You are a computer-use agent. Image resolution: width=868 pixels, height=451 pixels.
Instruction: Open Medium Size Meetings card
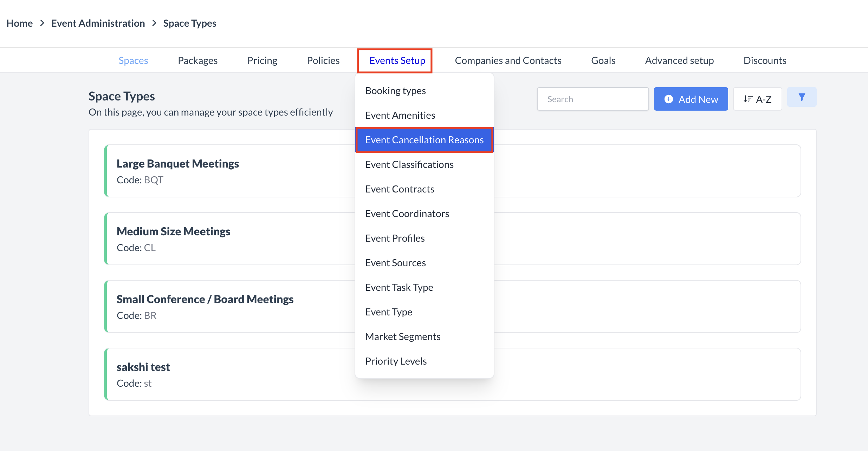point(452,239)
